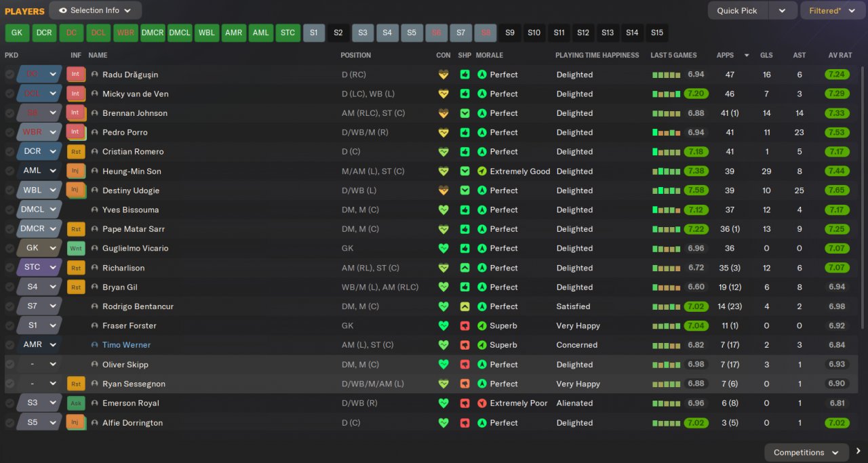Select the S1 substitute slot tab
Image resolution: width=868 pixels, height=463 pixels.
(x=313, y=33)
